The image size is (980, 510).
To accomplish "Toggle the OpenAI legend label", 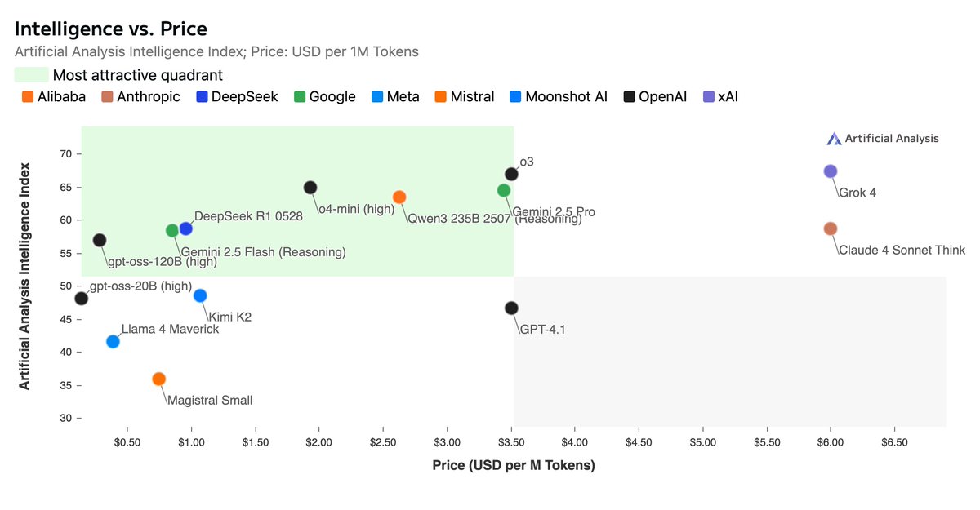I will (x=665, y=97).
